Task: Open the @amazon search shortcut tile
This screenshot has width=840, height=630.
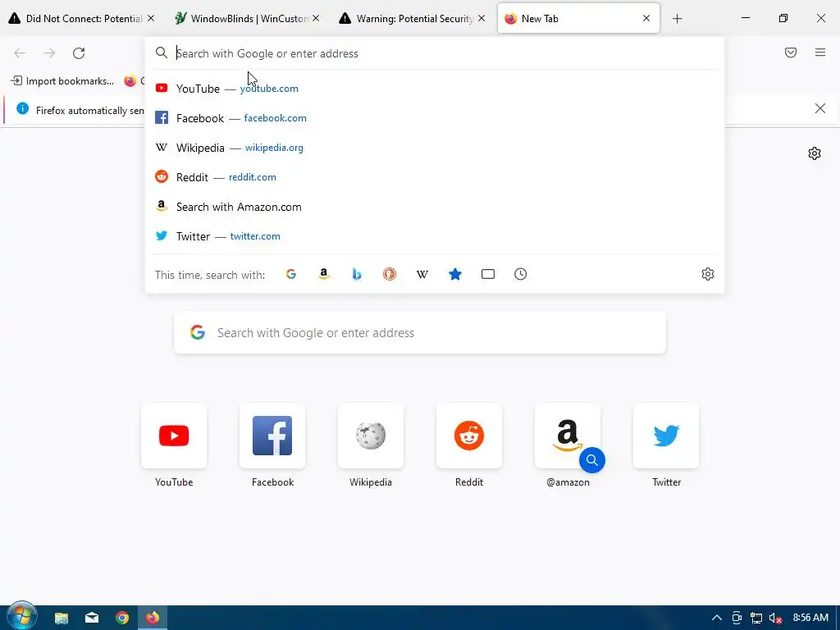Action: click(x=568, y=436)
